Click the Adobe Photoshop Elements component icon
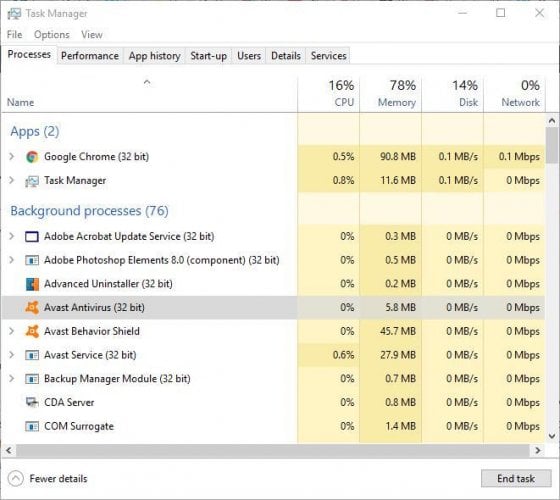 [x=32, y=260]
